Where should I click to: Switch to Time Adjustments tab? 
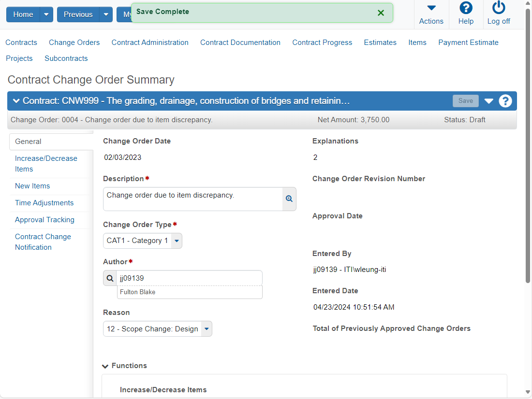44,203
